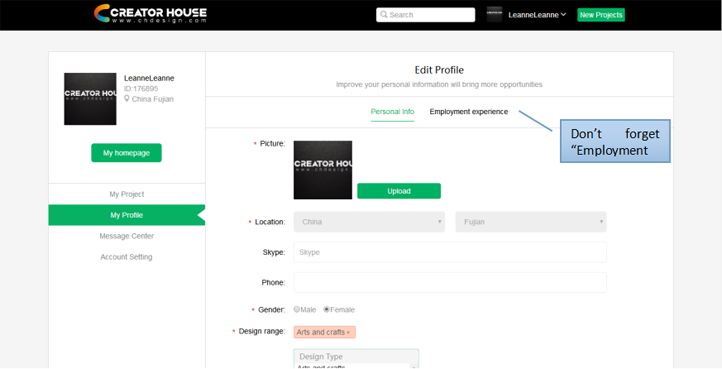
Task: Click the LeanneLeanne name in sidebar
Action: [149, 78]
